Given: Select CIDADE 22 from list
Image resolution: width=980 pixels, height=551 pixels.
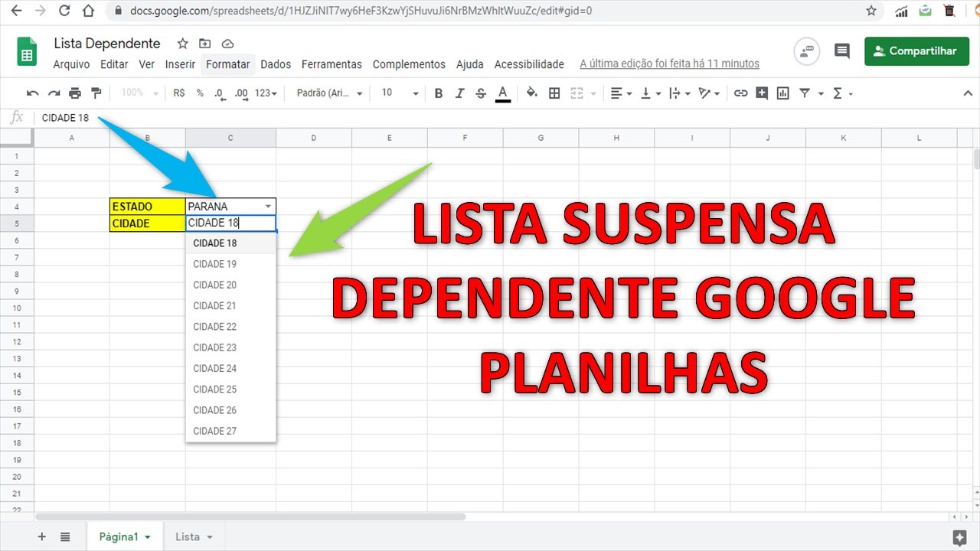Looking at the screenshot, I should pos(230,327).
